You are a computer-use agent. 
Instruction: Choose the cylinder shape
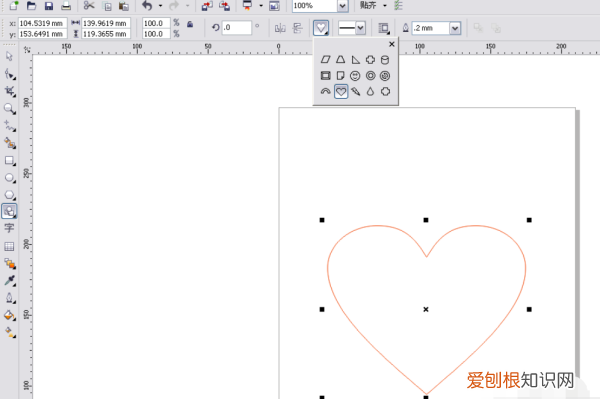tap(385, 60)
